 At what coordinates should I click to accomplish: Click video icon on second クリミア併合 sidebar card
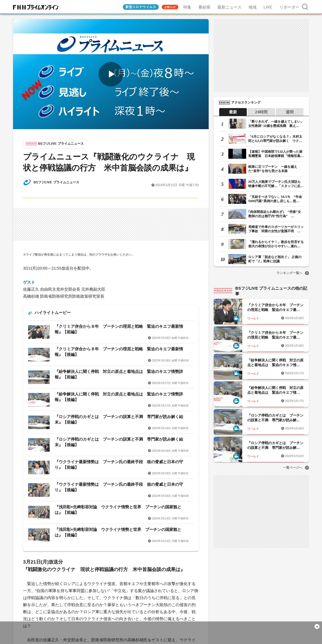[x=236, y=346]
